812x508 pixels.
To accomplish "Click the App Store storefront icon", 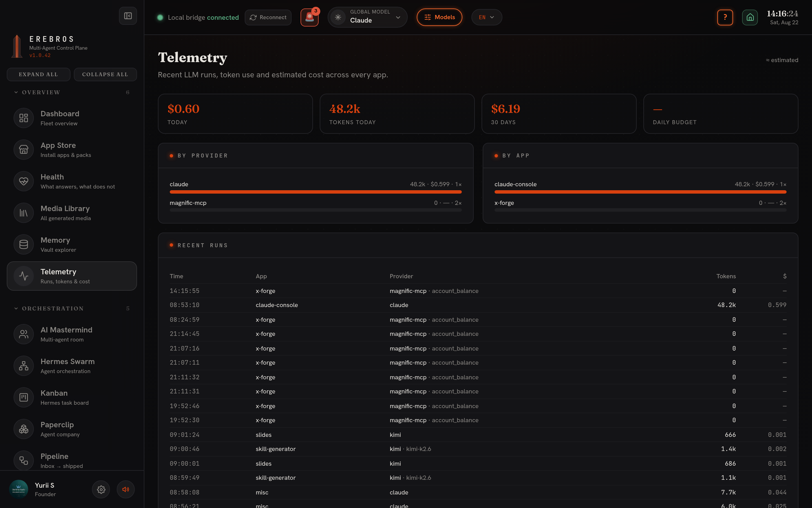I will (23, 150).
